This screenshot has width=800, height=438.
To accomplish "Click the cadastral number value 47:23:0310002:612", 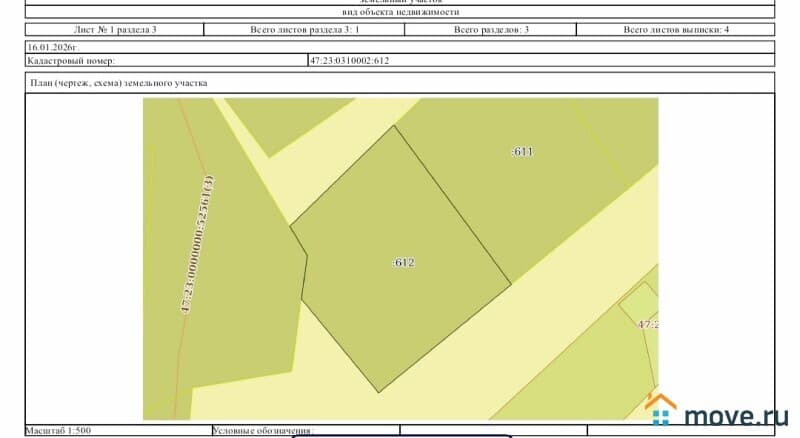I will (x=349, y=61).
